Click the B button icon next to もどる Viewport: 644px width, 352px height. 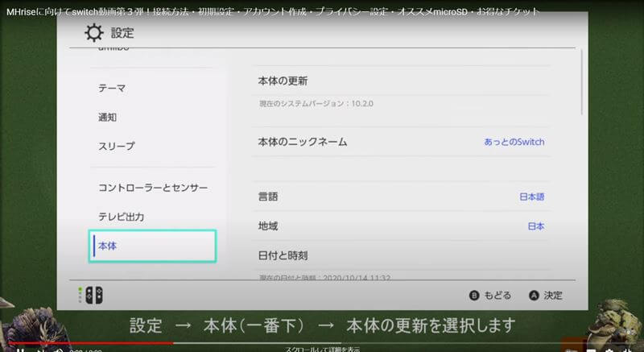click(x=474, y=296)
